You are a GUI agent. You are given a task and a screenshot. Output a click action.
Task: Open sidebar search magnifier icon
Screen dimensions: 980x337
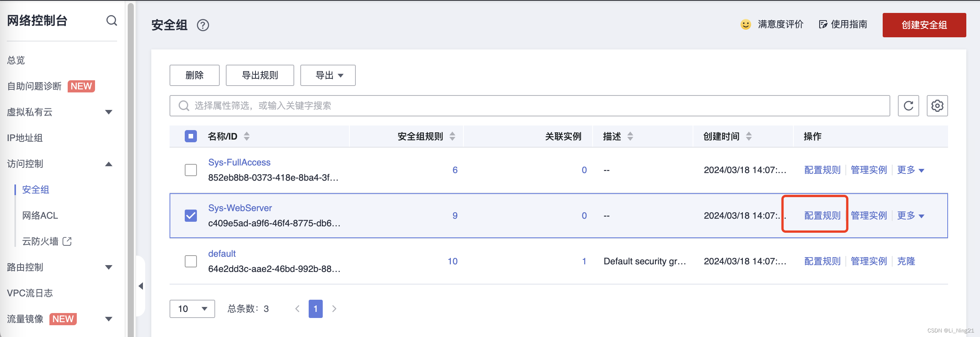[111, 20]
